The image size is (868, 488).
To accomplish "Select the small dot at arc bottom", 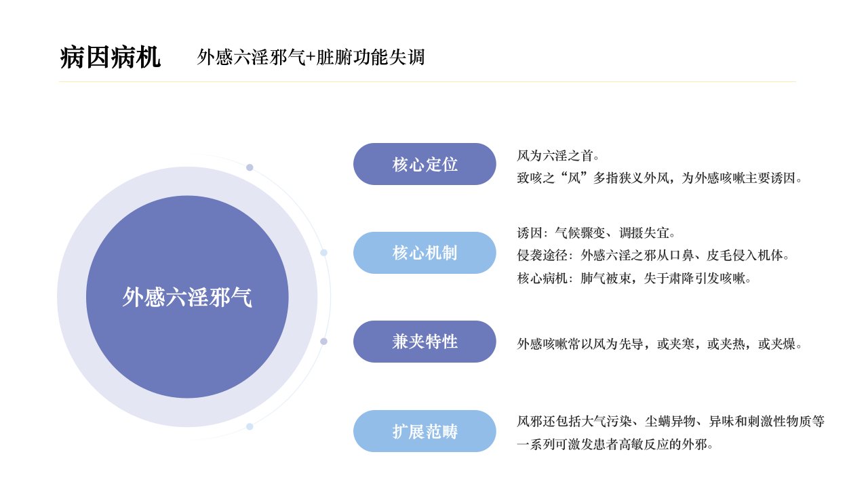I will (x=250, y=426).
